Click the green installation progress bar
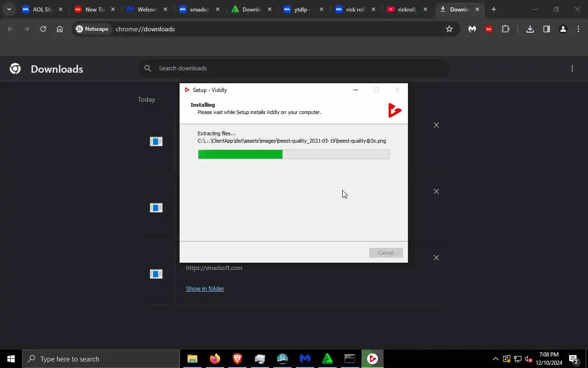 tap(294, 155)
